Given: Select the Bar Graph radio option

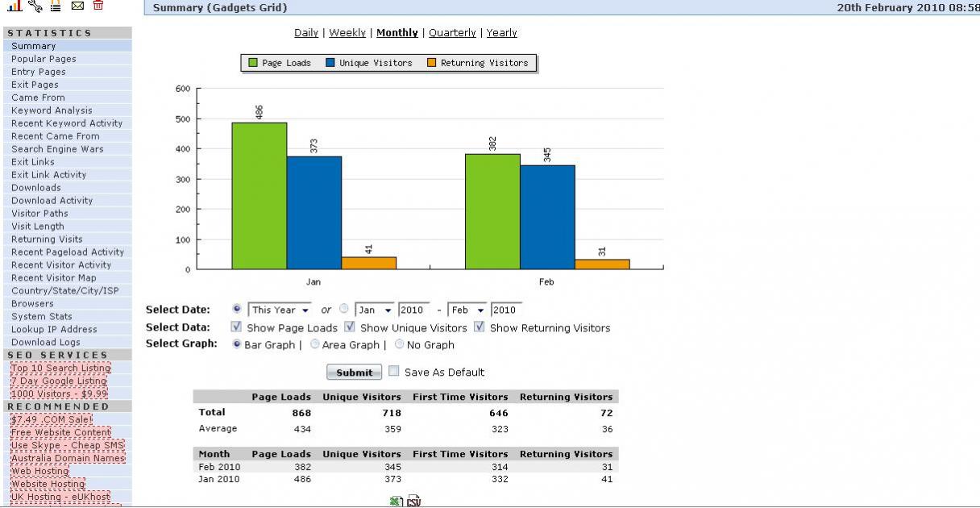Looking at the screenshot, I should point(237,344).
